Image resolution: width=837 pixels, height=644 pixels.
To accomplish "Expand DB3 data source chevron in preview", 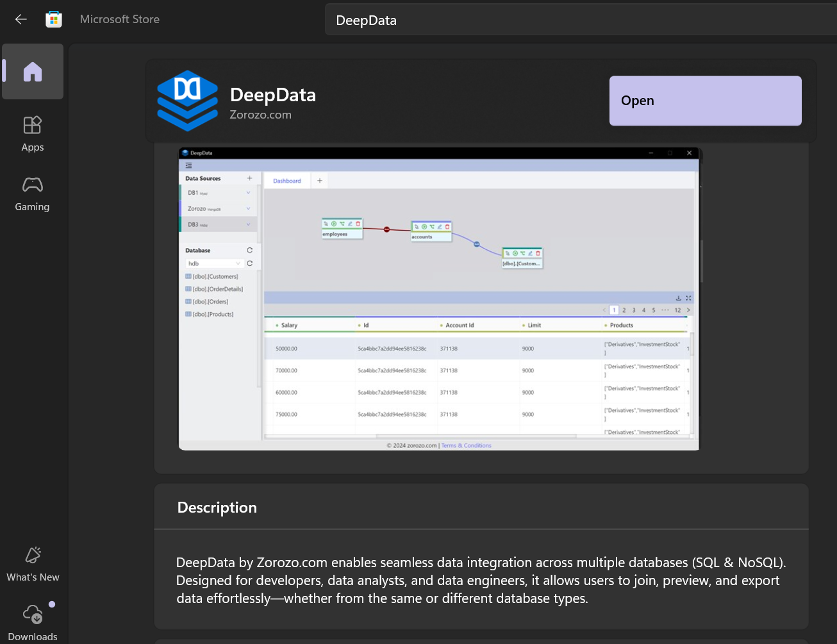I will click(248, 225).
